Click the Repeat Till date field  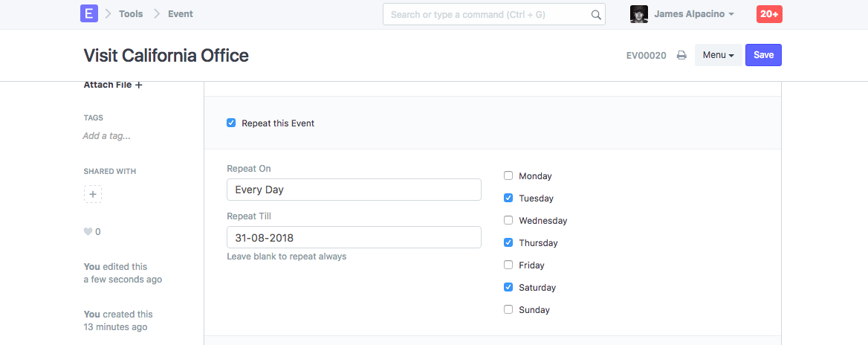pos(354,238)
